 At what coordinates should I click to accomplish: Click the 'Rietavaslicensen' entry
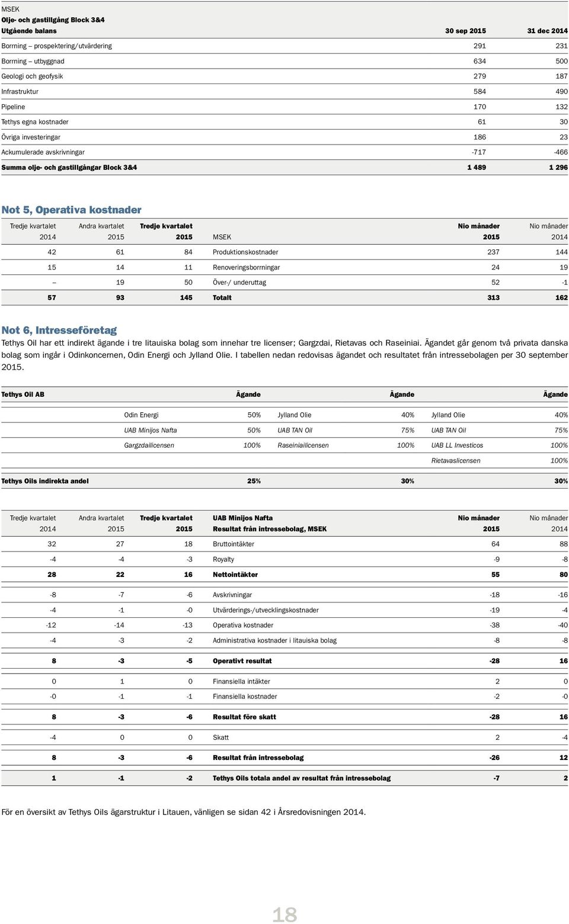456,461
